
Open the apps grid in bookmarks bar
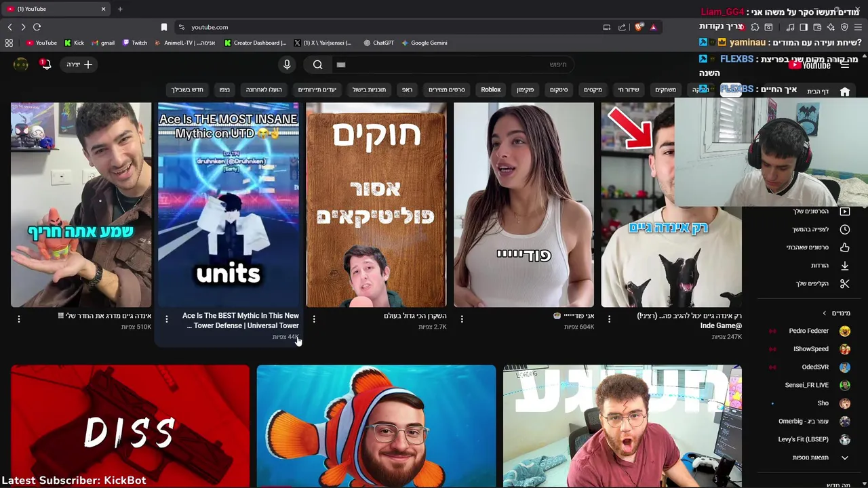[x=9, y=43]
